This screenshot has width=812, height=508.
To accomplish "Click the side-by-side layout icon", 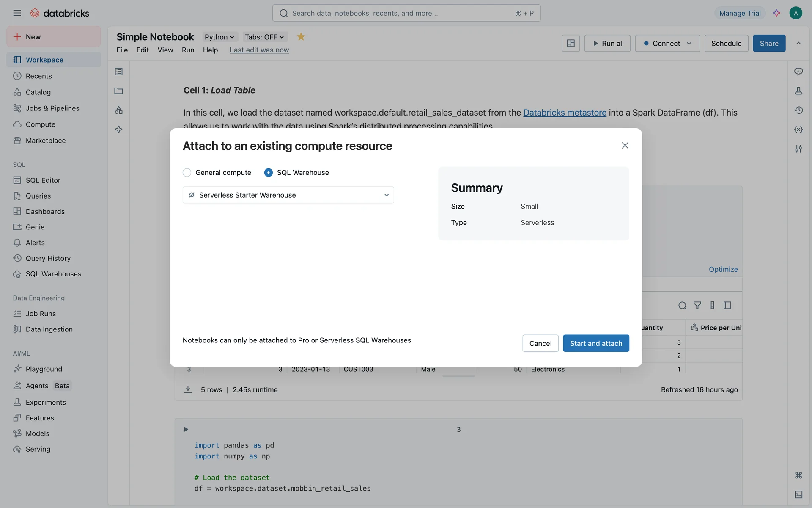I will tap(571, 43).
